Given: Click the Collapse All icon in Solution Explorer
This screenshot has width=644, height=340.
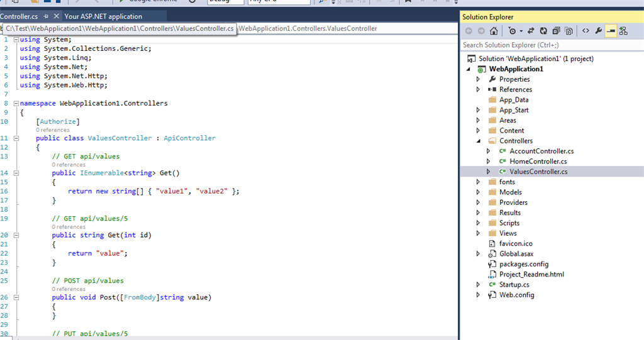Looking at the screenshot, I should click(556, 31).
